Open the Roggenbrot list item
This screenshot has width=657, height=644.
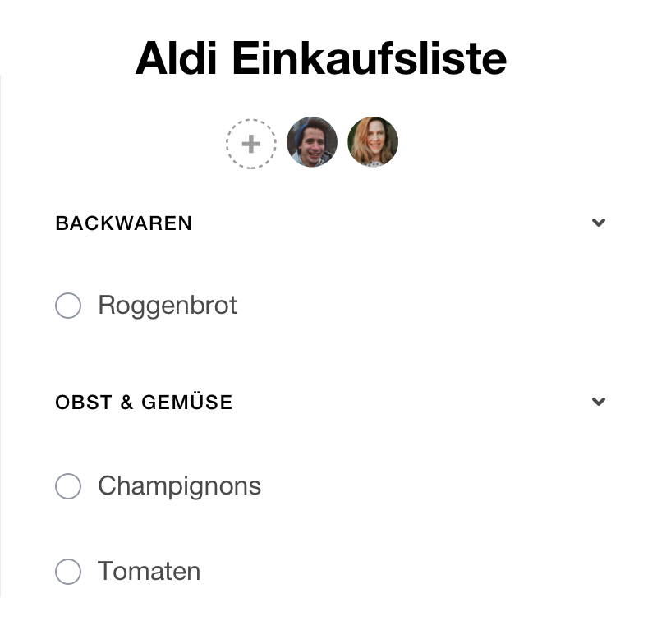(168, 305)
